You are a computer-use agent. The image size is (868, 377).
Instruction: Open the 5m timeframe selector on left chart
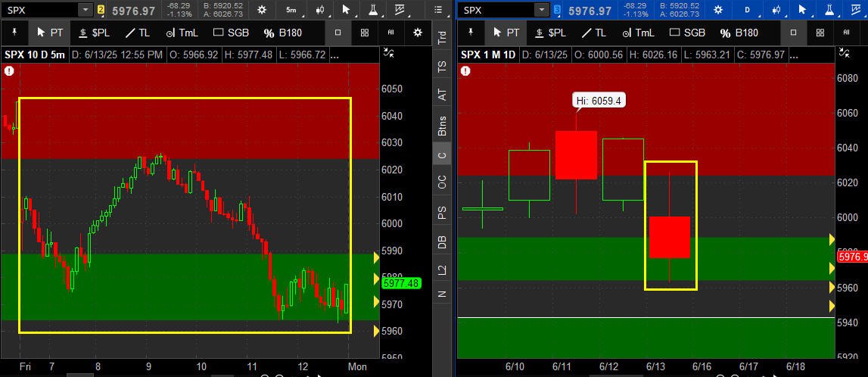pyautogui.click(x=291, y=9)
